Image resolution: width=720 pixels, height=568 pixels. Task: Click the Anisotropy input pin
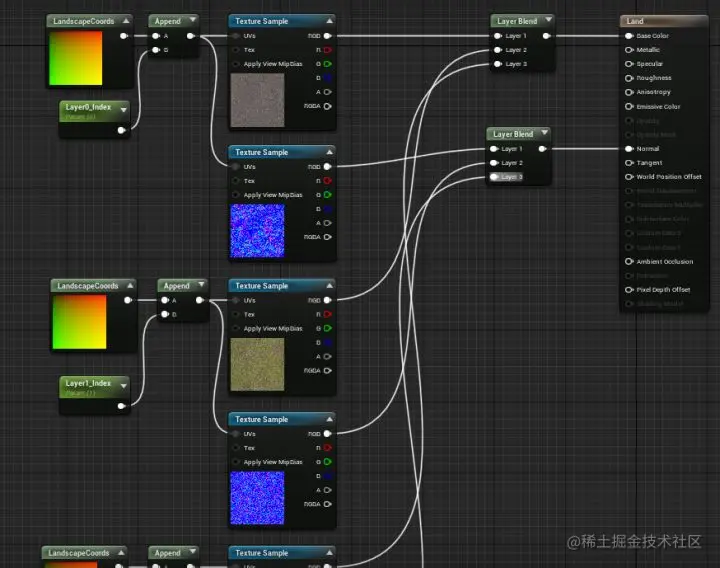pyautogui.click(x=629, y=92)
